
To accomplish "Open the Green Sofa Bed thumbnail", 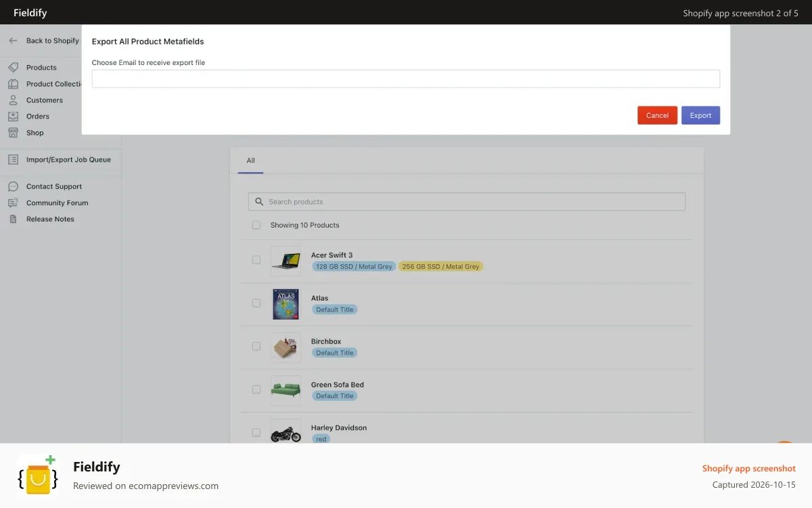I will click(x=286, y=391).
